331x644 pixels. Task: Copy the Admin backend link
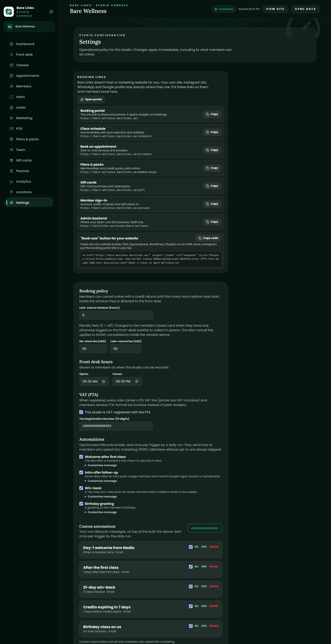click(212, 222)
